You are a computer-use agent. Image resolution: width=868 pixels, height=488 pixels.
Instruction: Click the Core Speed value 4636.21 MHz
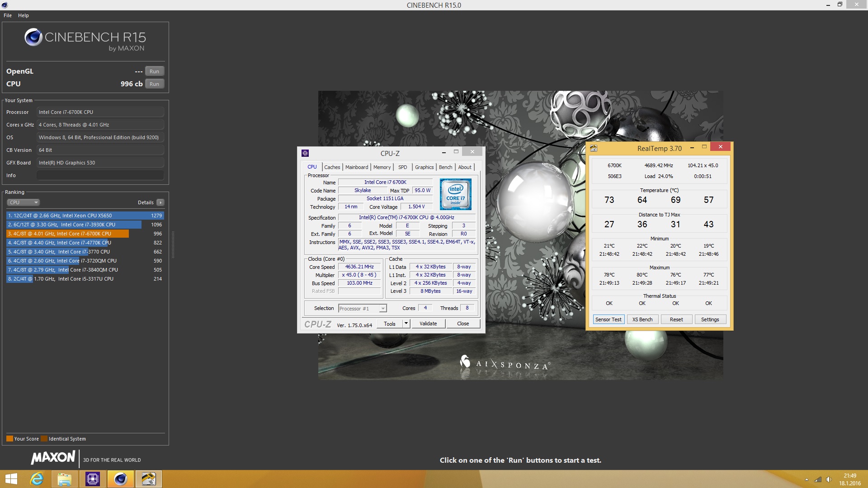[x=359, y=267]
